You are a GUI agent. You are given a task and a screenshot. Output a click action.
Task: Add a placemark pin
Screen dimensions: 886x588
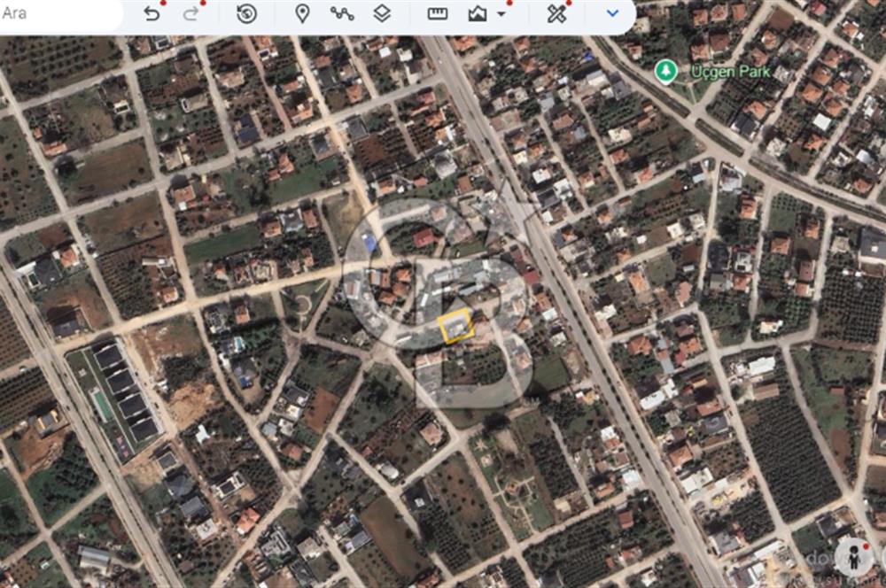click(302, 14)
